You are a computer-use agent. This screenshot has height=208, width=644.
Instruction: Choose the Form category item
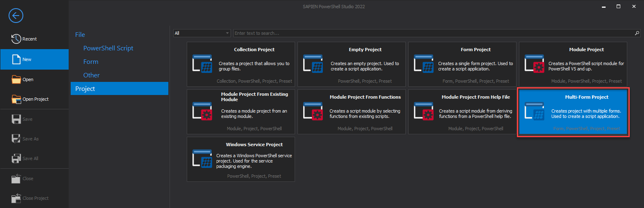(91, 62)
